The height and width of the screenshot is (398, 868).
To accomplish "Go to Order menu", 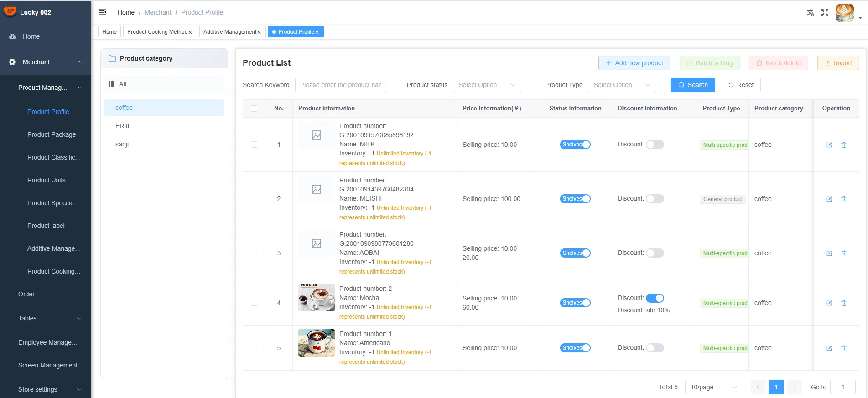I will pos(26,294).
